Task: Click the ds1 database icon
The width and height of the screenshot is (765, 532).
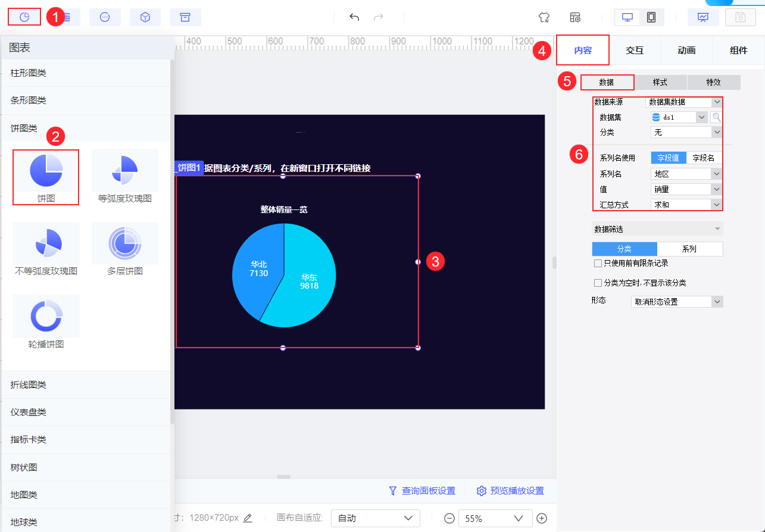Action: pos(656,117)
